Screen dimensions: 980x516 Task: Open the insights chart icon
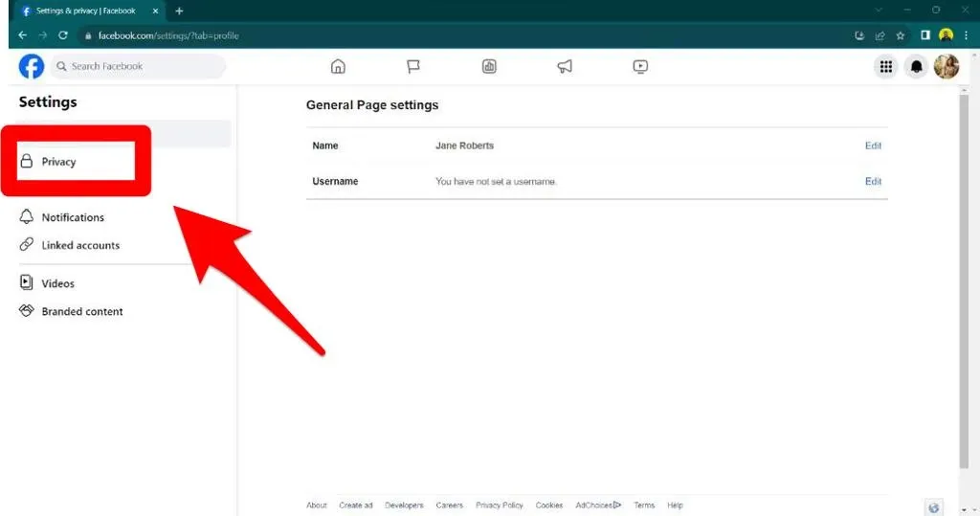point(489,67)
